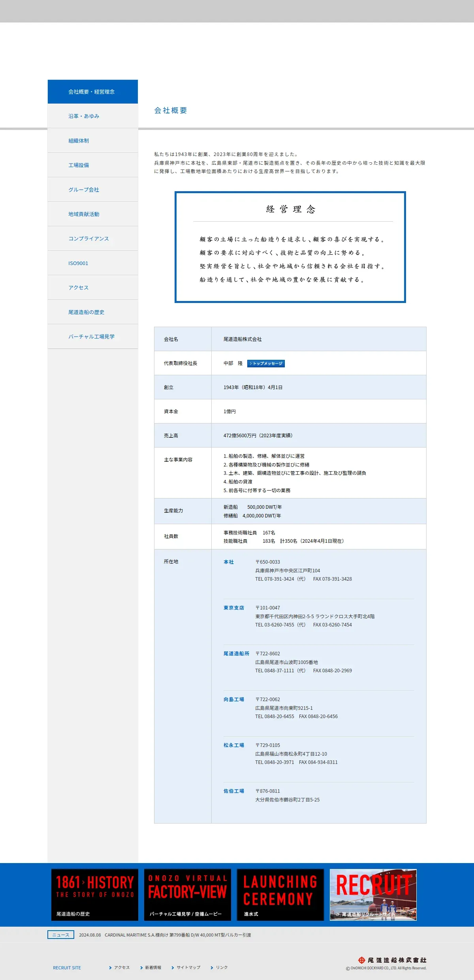Image resolution: width=474 pixels, height=980 pixels.
Task: Open 工場設備 sidebar link
Action: coord(93,165)
